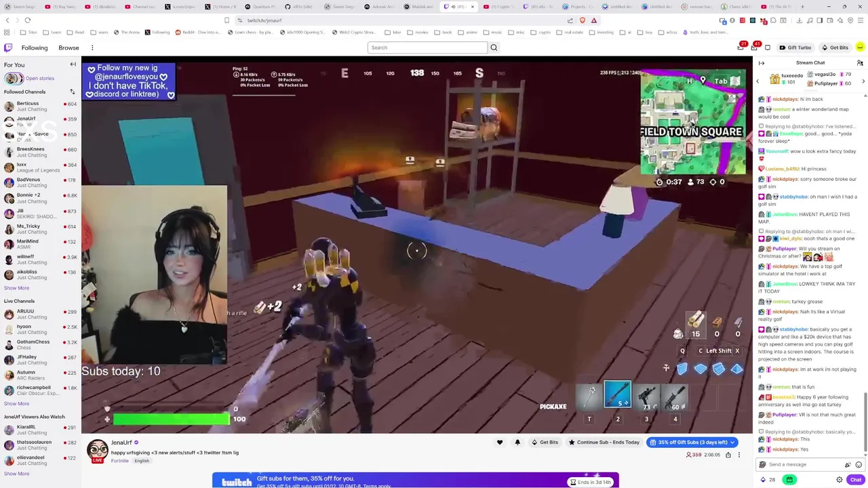
Task: Open the green channel points reward icon
Action: point(789,480)
